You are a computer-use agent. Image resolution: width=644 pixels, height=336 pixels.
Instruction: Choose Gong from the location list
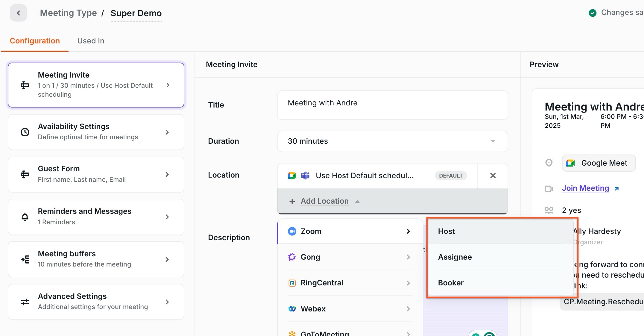[350, 257]
